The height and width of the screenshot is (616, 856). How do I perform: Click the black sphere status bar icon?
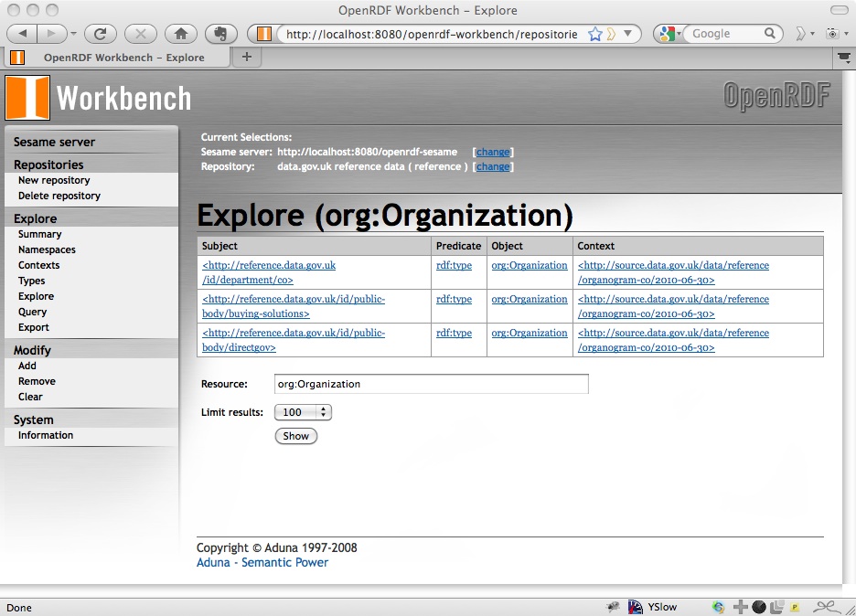(x=759, y=607)
